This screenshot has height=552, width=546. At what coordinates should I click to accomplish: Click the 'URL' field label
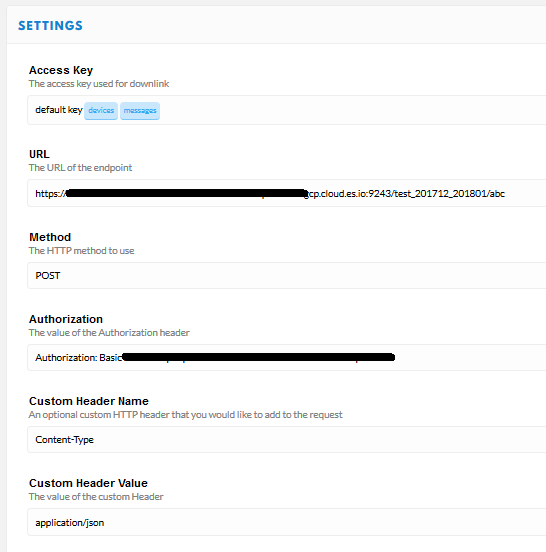click(x=39, y=154)
